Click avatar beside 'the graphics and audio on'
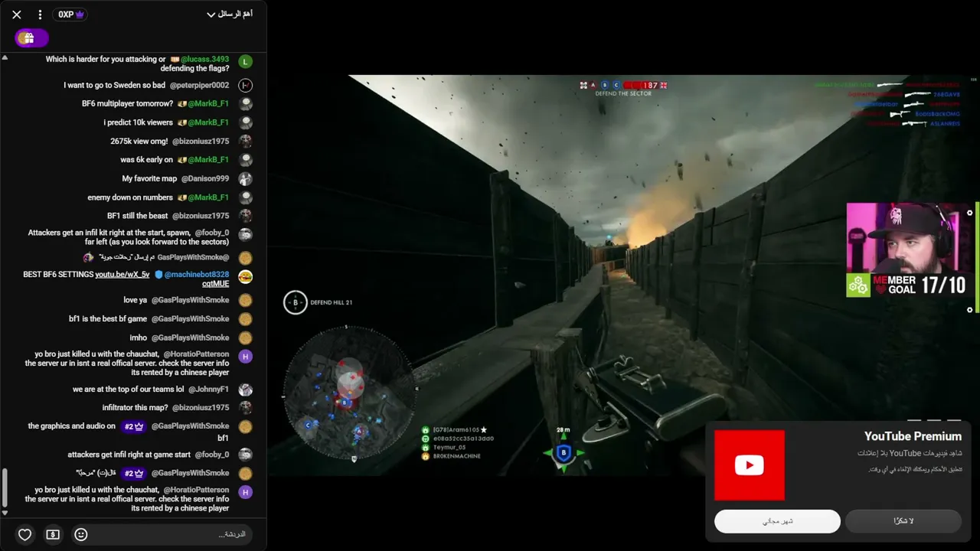The image size is (980, 551). 245,427
